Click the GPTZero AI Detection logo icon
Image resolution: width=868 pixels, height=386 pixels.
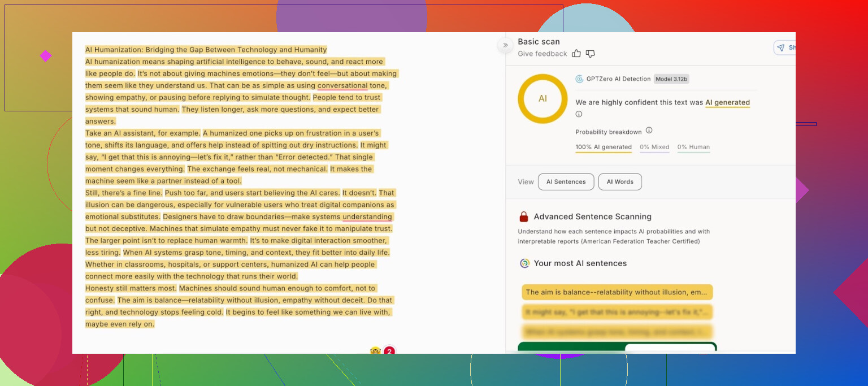[579, 79]
